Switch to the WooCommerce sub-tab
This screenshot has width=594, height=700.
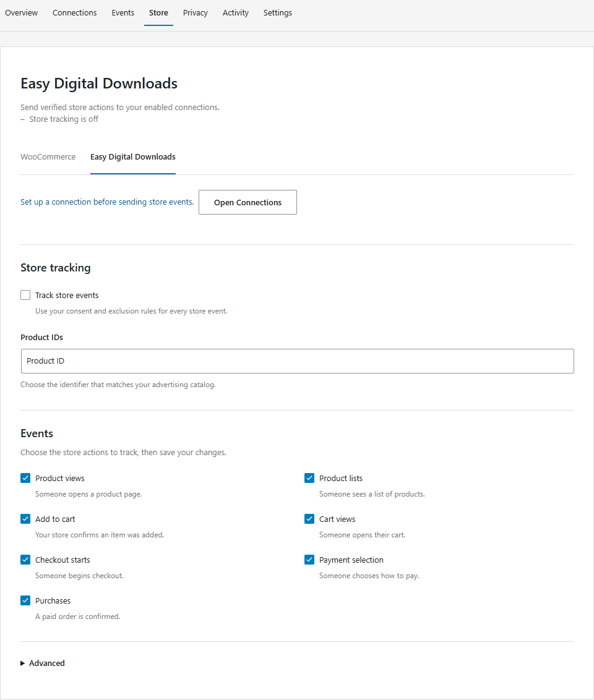48,156
